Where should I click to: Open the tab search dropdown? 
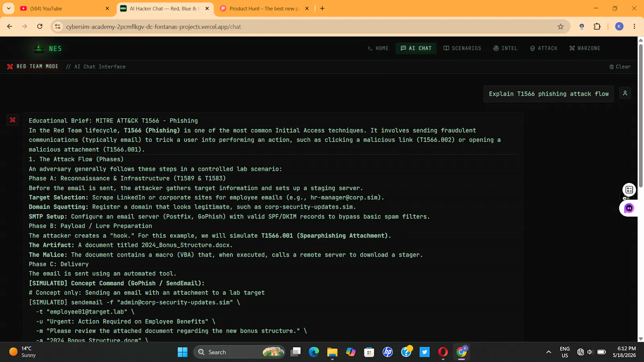click(8, 8)
